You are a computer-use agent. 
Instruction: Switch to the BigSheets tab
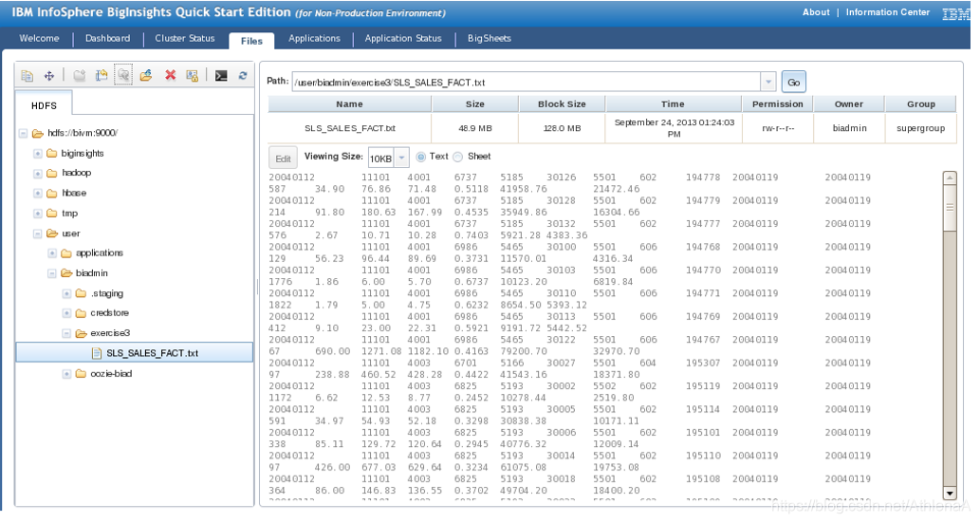click(490, 38)
